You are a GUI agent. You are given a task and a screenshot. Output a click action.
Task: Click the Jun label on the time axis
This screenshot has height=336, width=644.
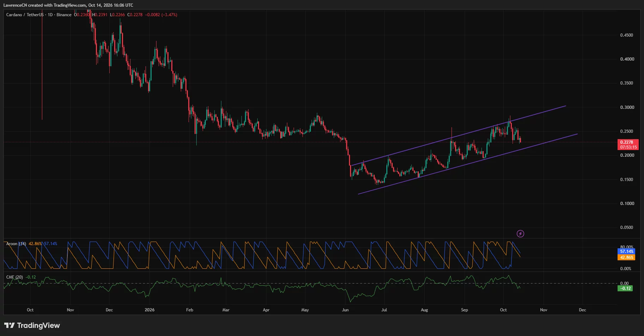click(x=345, y=310)
